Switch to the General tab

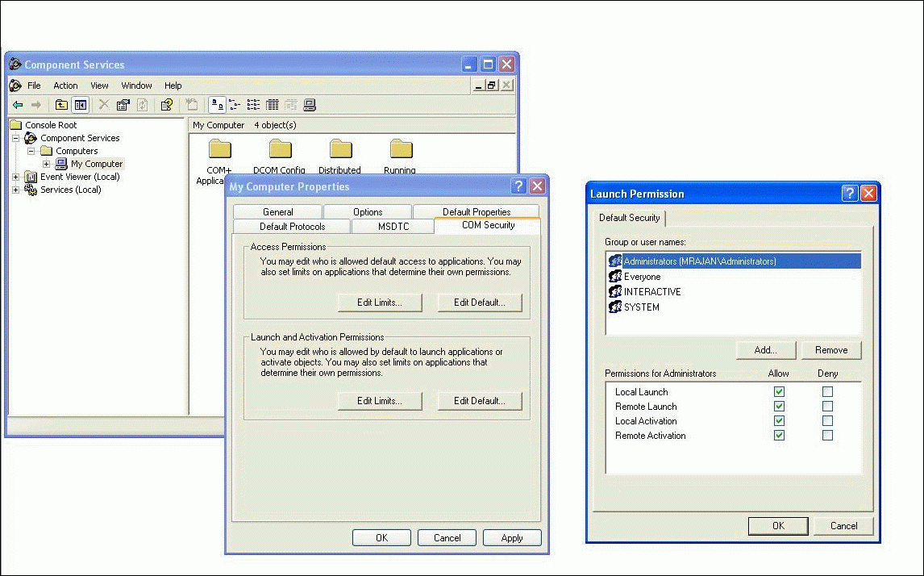[277, 211]
